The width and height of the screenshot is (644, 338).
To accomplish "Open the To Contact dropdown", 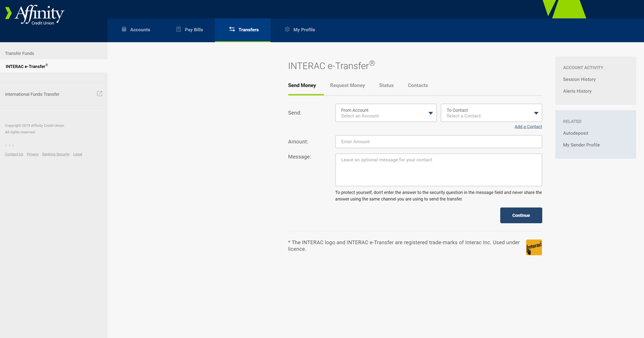I will (x=491, y=113).
